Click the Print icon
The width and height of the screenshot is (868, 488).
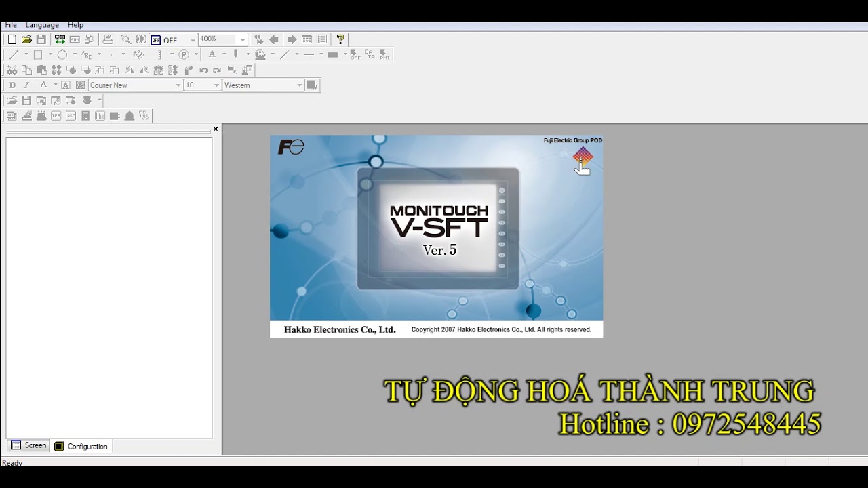(107, 39)
